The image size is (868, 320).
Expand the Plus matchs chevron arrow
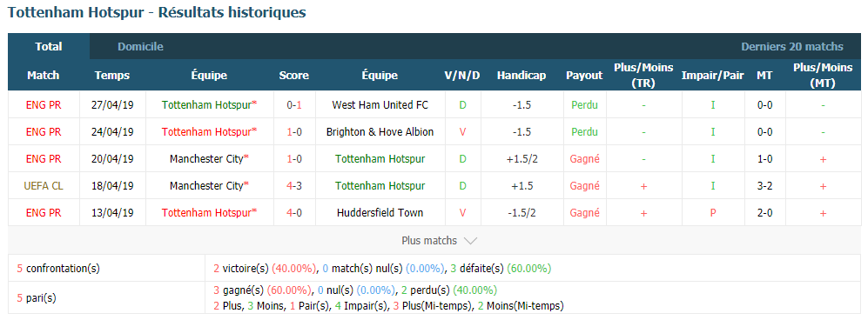pyautogui.click(x=470, y=241)
